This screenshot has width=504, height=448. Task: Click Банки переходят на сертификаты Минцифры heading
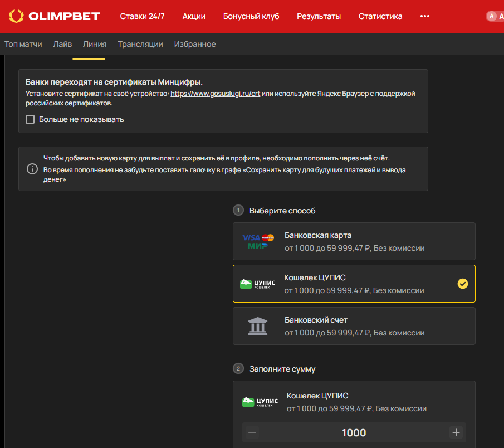[x=114, y=82]
